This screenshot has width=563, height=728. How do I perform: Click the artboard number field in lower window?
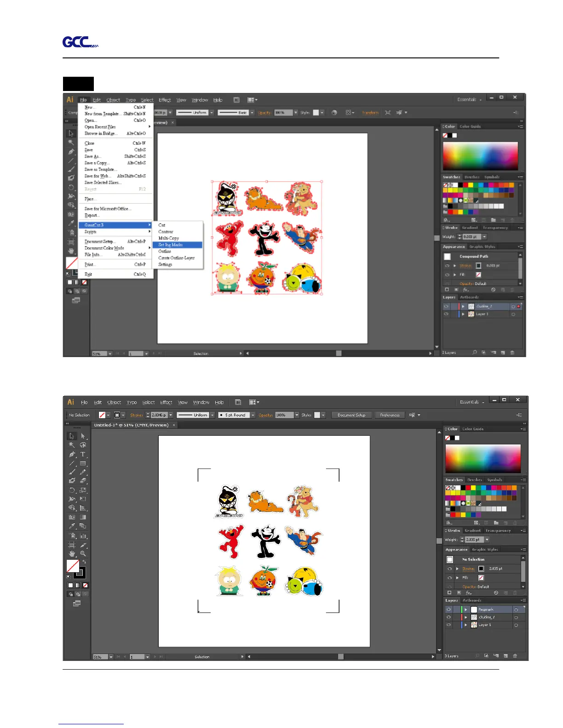pyautogui.click(x=137, y=657)
